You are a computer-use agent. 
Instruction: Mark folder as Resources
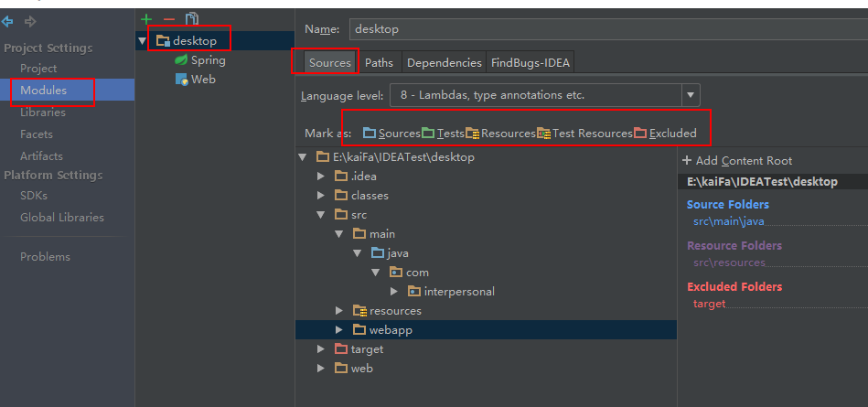click(x=500, y=134)
